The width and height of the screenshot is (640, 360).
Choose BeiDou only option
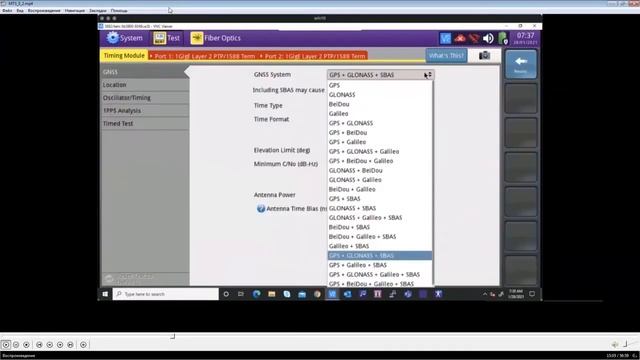[x=380, y=104]
